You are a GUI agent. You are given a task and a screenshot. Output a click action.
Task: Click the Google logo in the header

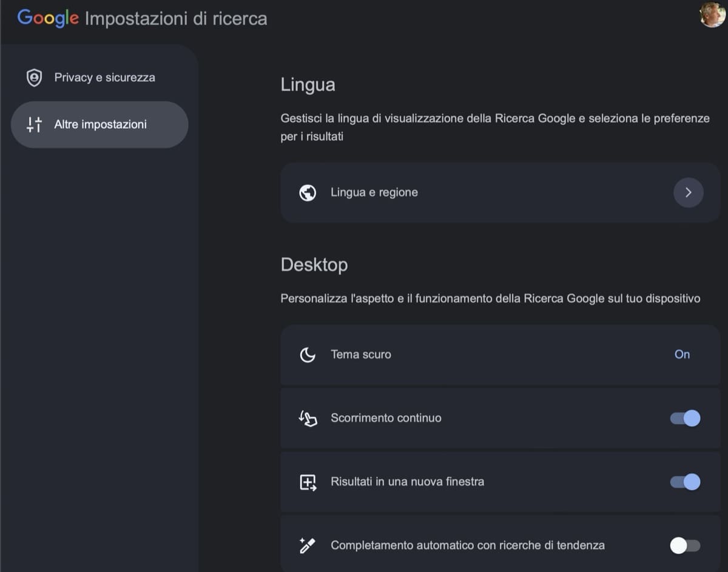pos(48,18)
